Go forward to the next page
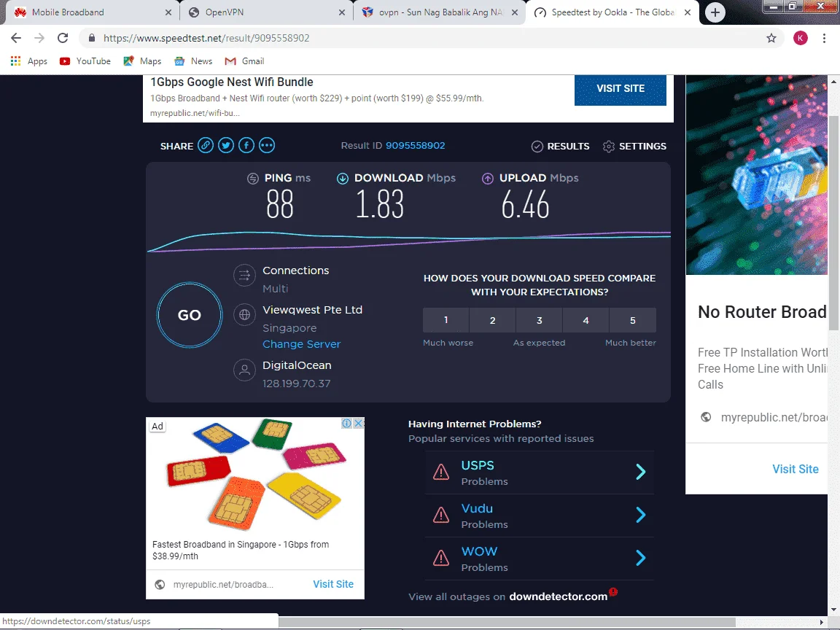This screenshot has height=630, width=840. 39,38
